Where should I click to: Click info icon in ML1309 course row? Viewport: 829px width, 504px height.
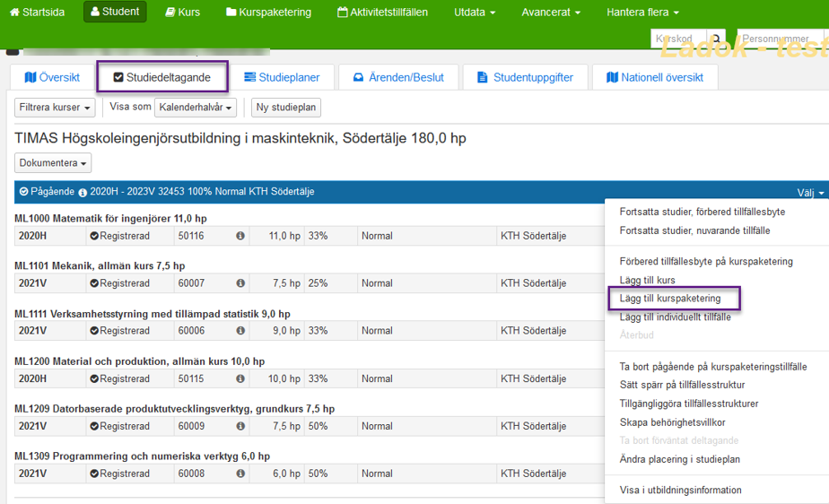[x=240, y=474]
